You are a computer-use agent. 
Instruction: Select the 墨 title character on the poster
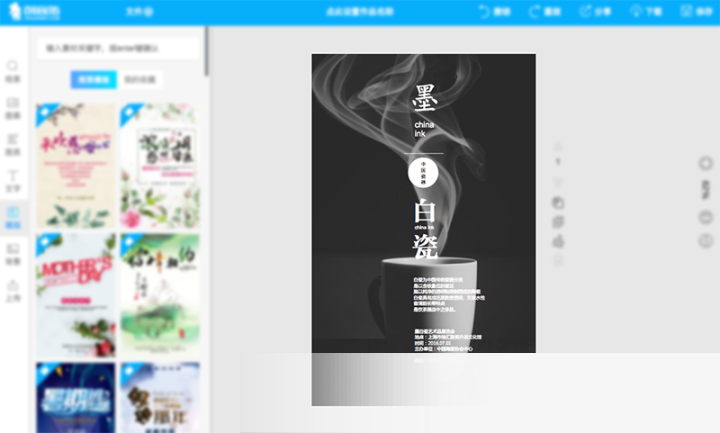click(424, 98)
